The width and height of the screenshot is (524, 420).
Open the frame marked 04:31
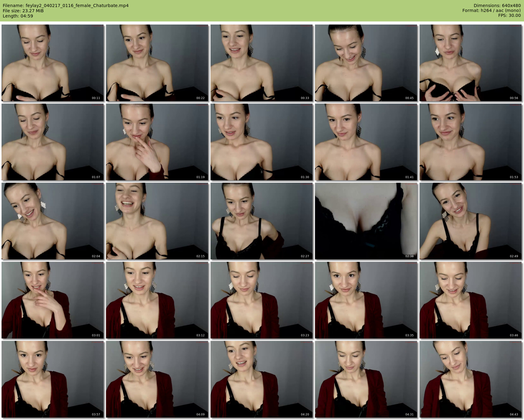366,379
